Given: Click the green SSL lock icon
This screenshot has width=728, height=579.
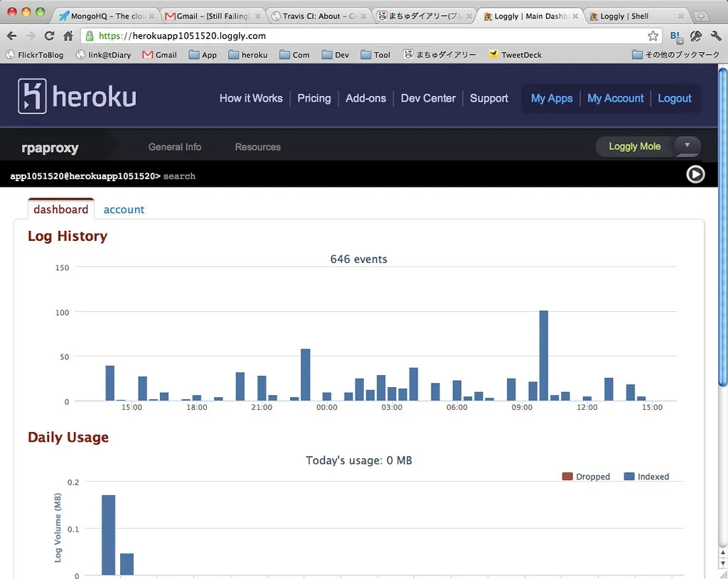Looking at the screenshot, I should tap(90, 36).
